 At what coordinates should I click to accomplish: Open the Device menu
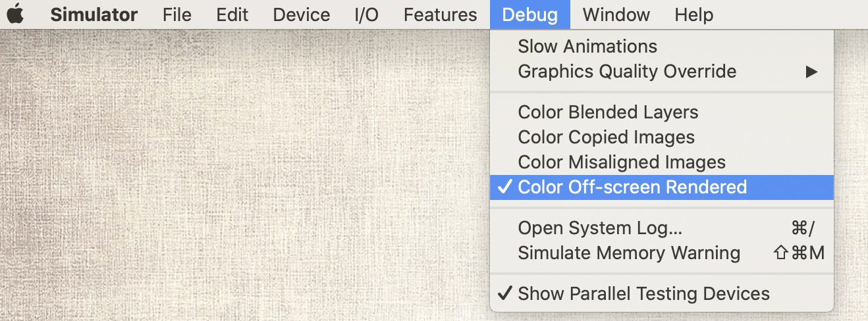(302, 14)
